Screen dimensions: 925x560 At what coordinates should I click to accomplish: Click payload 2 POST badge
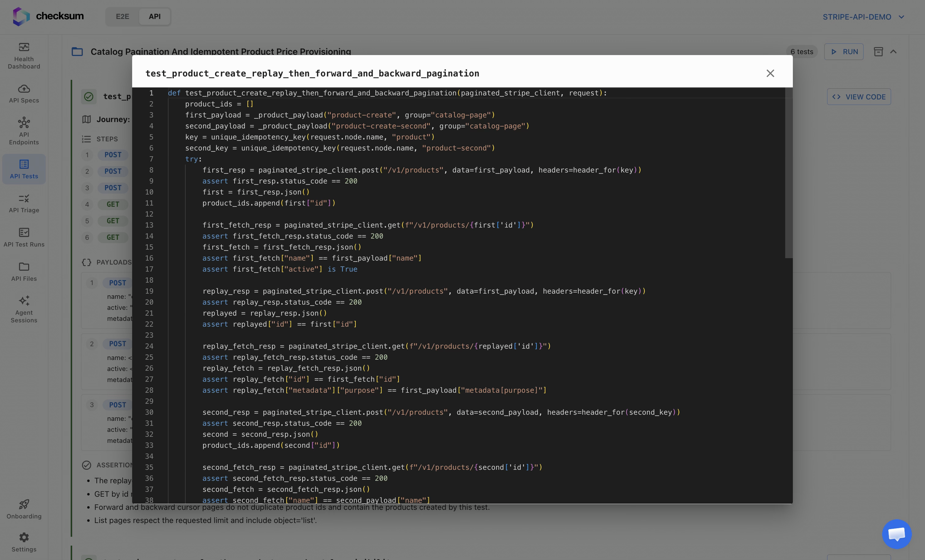(117, 344)
